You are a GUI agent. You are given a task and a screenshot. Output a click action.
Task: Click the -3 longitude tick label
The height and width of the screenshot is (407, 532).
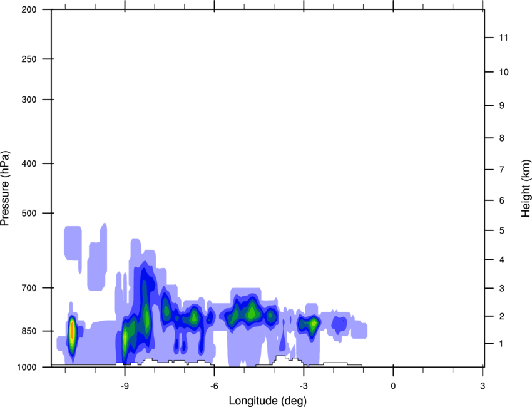(x=304, y=386)
